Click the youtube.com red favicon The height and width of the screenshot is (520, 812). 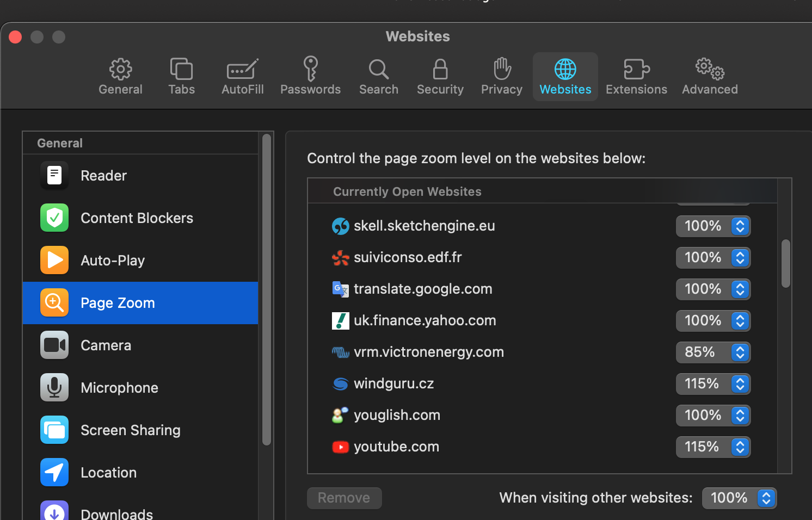coord(341,447)
